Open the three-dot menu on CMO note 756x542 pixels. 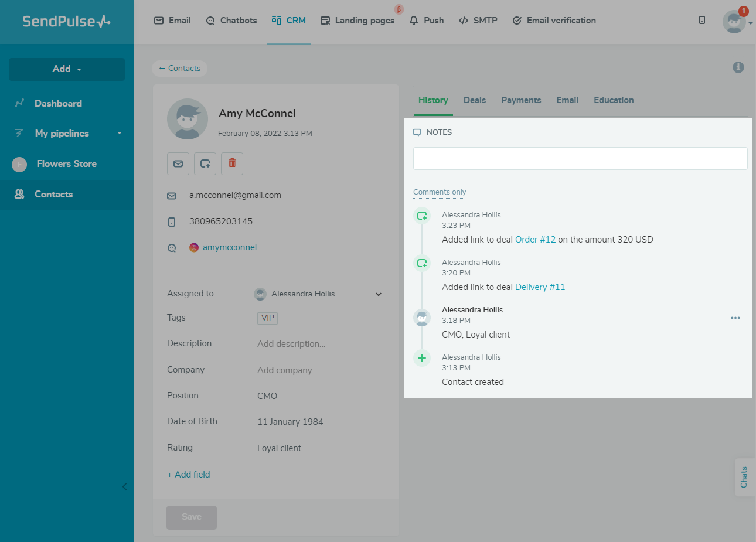pos(735,318)
